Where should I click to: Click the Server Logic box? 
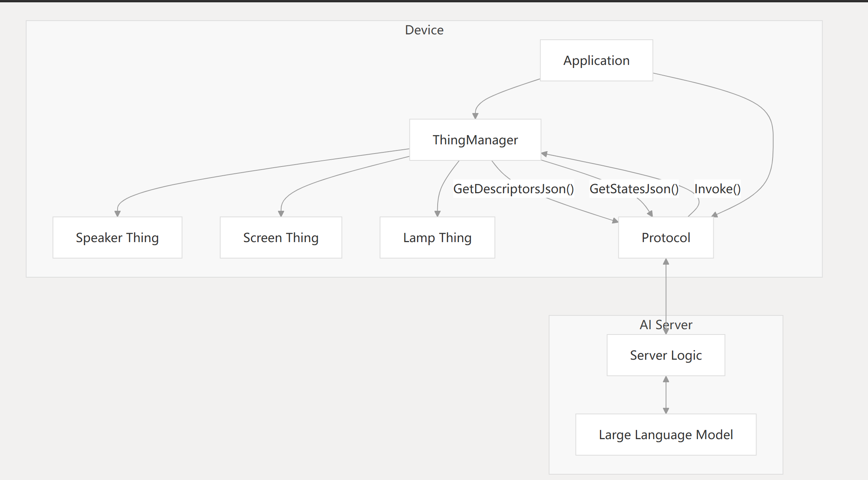(666, 355)
